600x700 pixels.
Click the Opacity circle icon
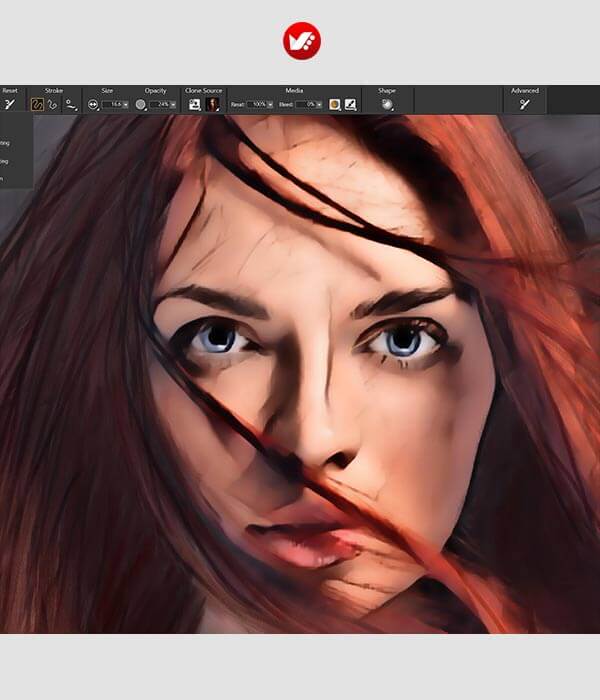[141, 104]
